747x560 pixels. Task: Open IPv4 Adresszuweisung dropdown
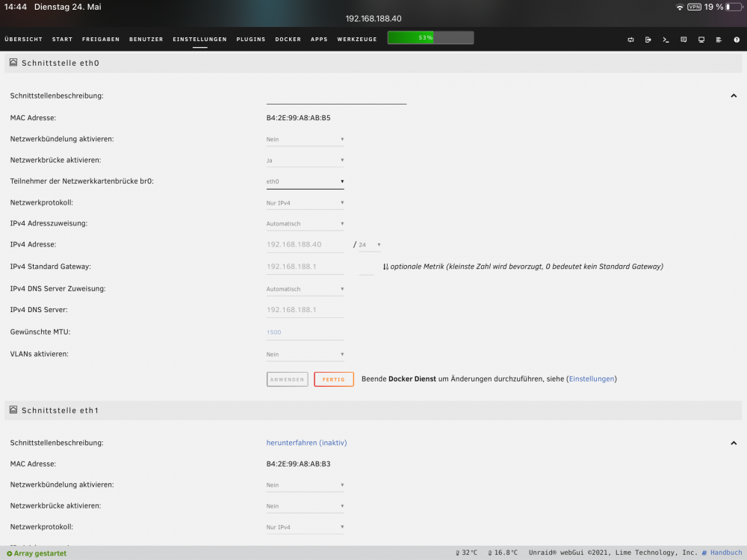(x=305, y=224)
